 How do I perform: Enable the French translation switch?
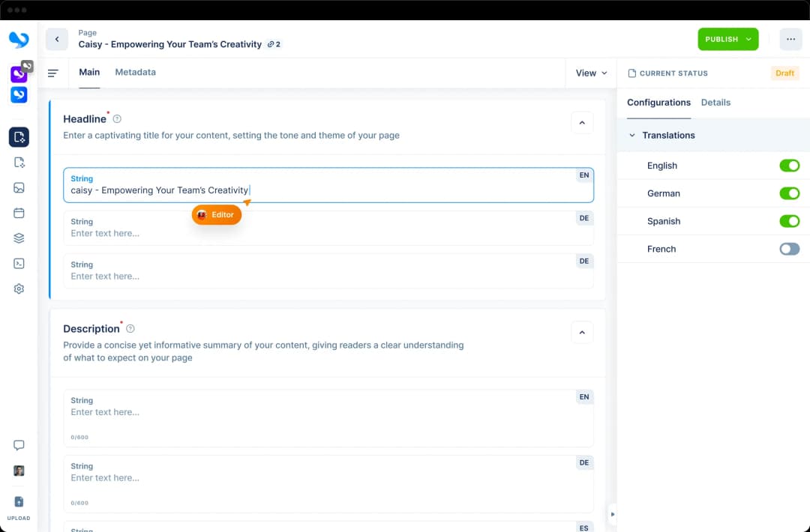789,250
